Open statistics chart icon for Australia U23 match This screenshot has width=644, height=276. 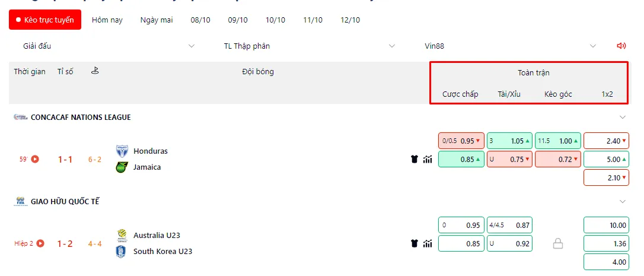click(x=428, y=243)
